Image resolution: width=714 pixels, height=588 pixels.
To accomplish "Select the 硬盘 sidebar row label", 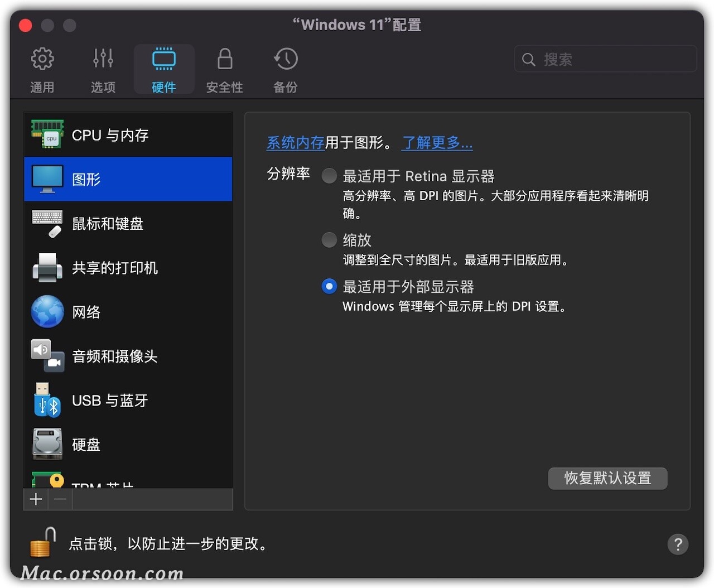I will pyautogui.click(x=86, y=445).
